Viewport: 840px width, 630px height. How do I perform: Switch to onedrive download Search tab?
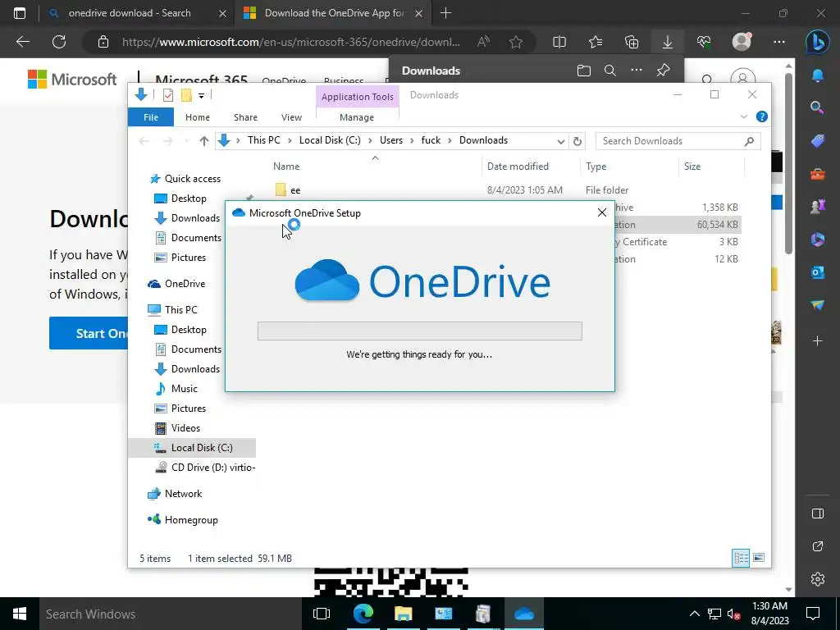click(130, 13)
